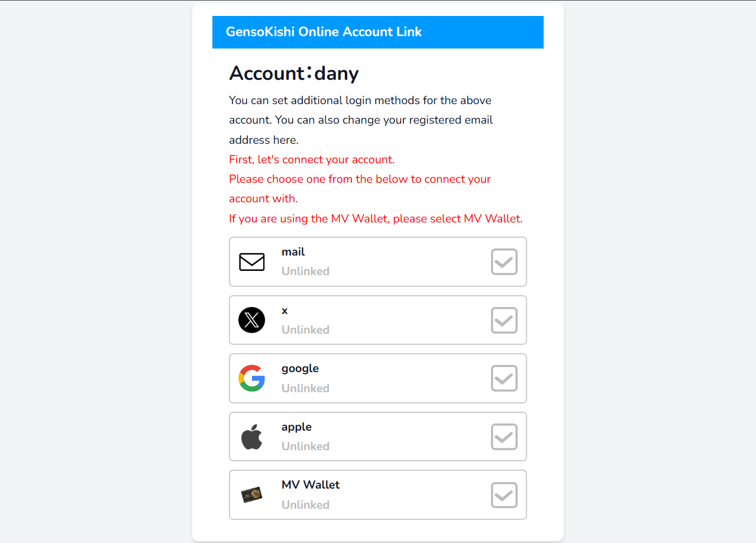
Task: Check the x account link checkbox
Action: click(504, 320)
